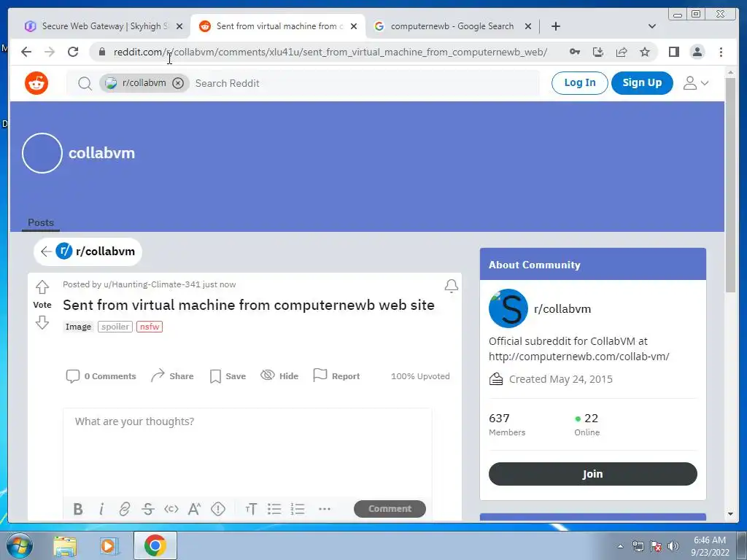
Task: Open a new browser tab
Action: [x=555, y=26]
